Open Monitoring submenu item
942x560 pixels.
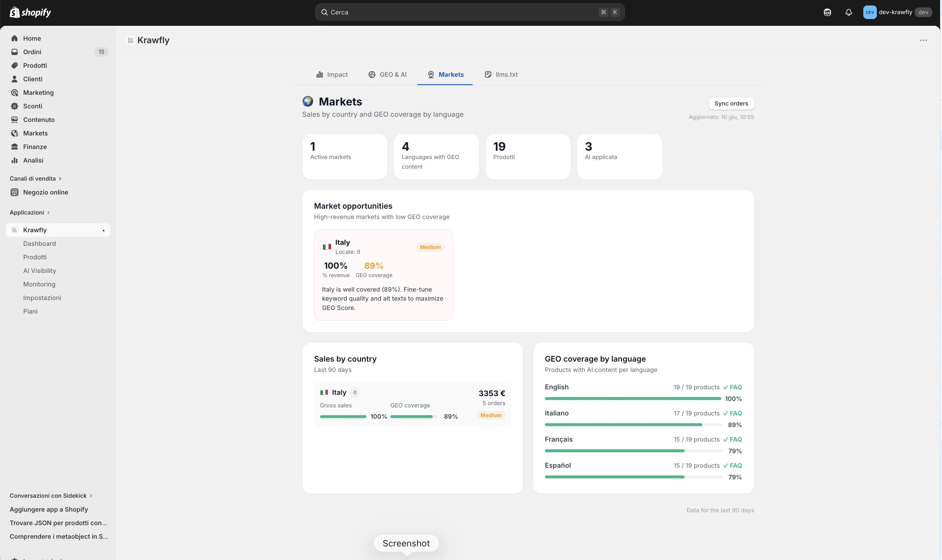point(39,284)
